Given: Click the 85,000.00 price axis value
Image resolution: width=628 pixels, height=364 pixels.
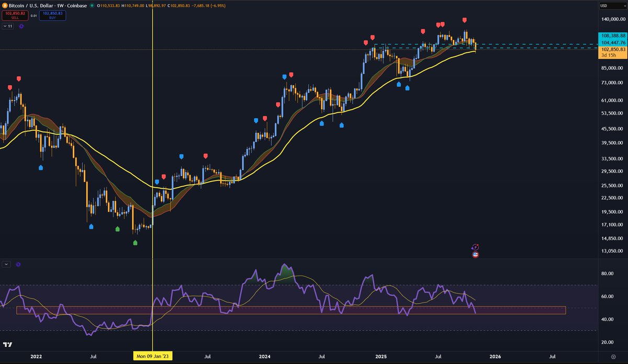Looking at the screenshot, I should point(612,67).
